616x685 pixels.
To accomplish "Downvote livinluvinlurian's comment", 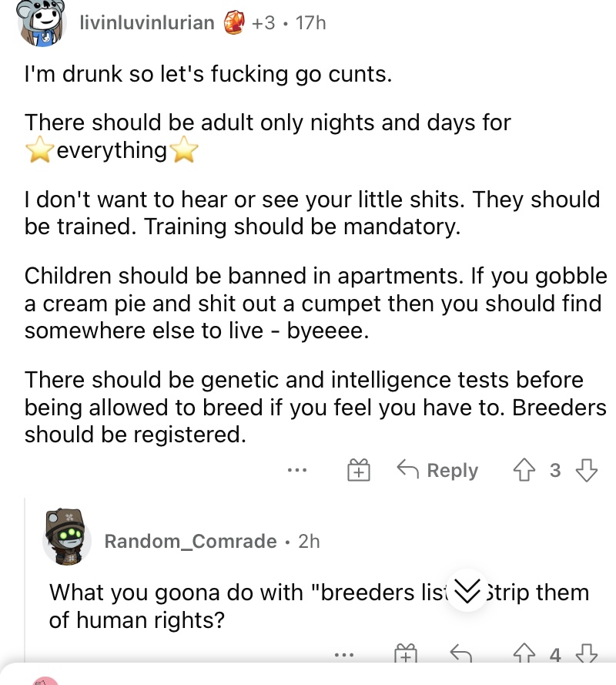I will pos(586,470).
